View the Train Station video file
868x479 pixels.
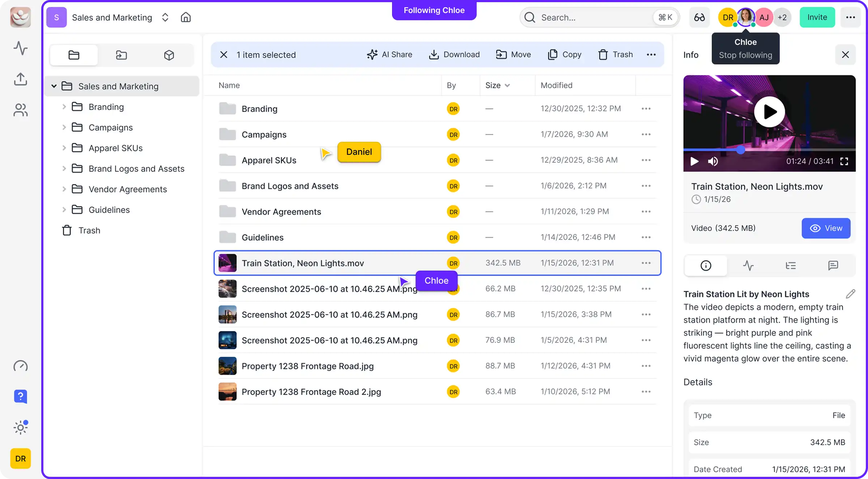pos(826,228)
